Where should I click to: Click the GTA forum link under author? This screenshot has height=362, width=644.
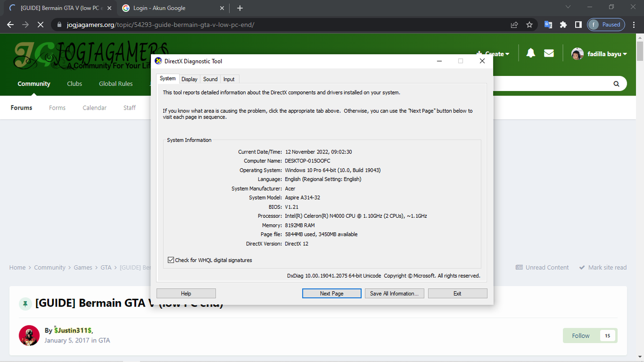click(x=104, y=340)
